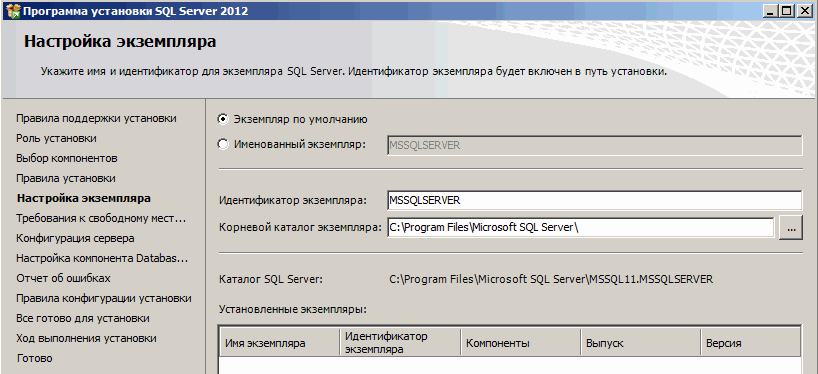Maximize the SQL Server 2012 setup window
This screenshot has height=374, width=818.
click(786, 10)
